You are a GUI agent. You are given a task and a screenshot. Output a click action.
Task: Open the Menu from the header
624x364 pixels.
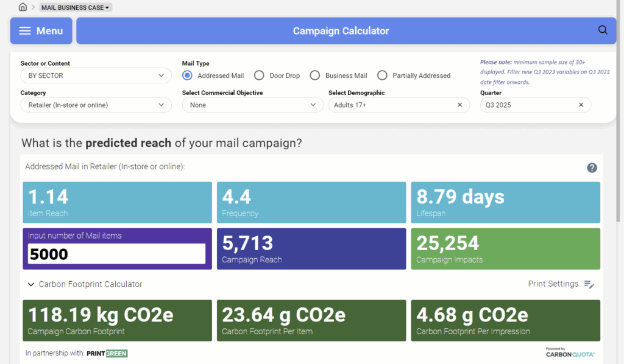coord(41,30)
